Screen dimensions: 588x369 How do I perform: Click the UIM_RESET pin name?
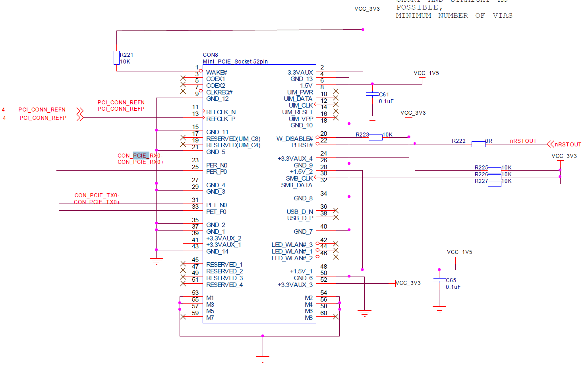point(297,112)
